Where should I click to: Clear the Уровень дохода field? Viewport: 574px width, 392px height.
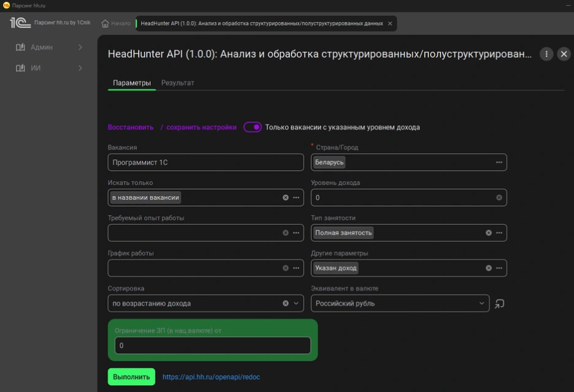click(x=499, y=198)
